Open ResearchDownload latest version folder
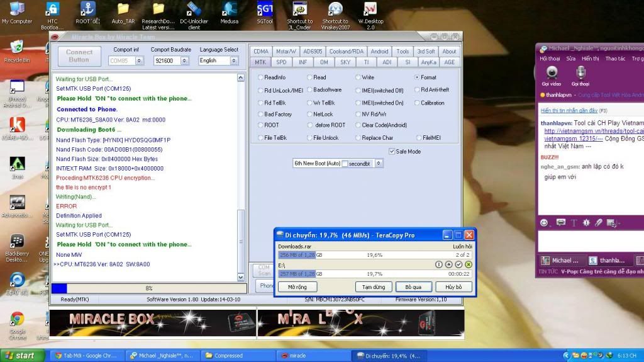This screenshot has height=362, width=644. 158,16
